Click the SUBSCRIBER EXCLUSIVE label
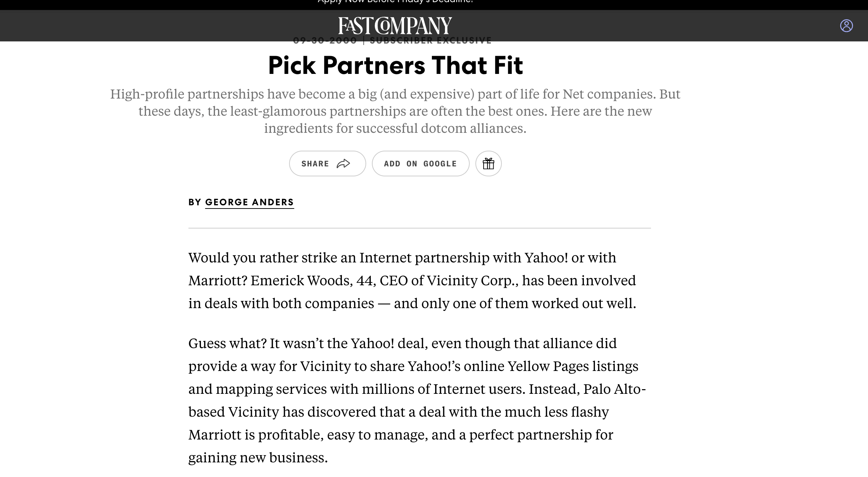The height and width of the screenshot is (477, 868). tap(431, 40)
